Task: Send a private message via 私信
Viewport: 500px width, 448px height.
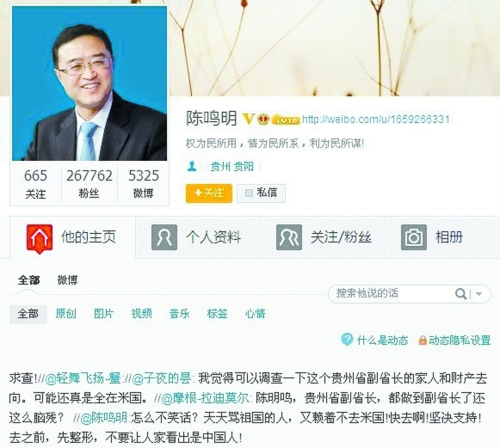Action: 261,193
